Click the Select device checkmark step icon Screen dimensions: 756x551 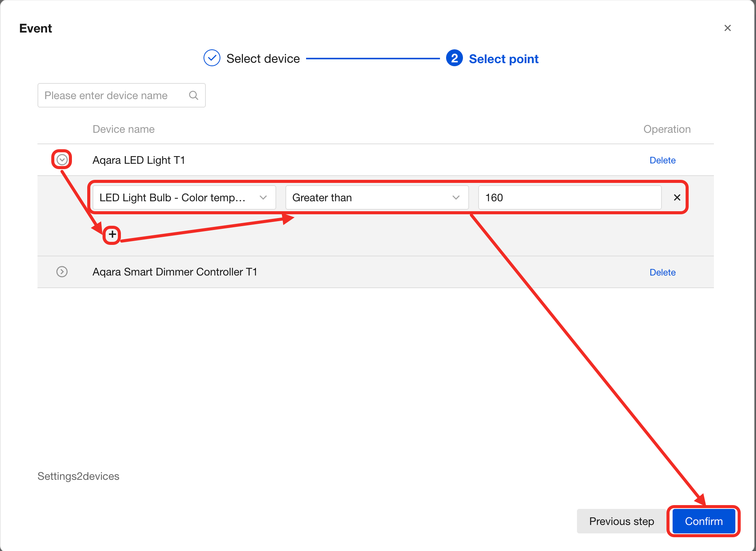pyautogui.click(x=212, y=58)
